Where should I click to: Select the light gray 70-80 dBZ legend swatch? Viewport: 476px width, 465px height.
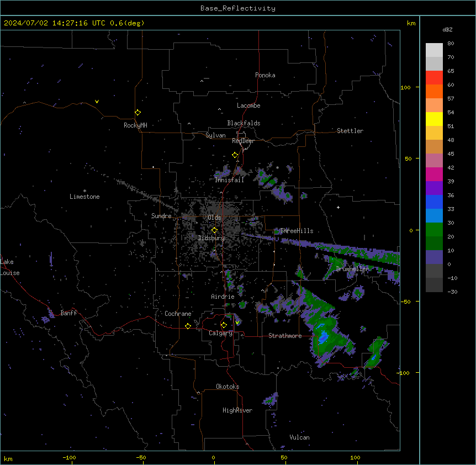(434, 50)
